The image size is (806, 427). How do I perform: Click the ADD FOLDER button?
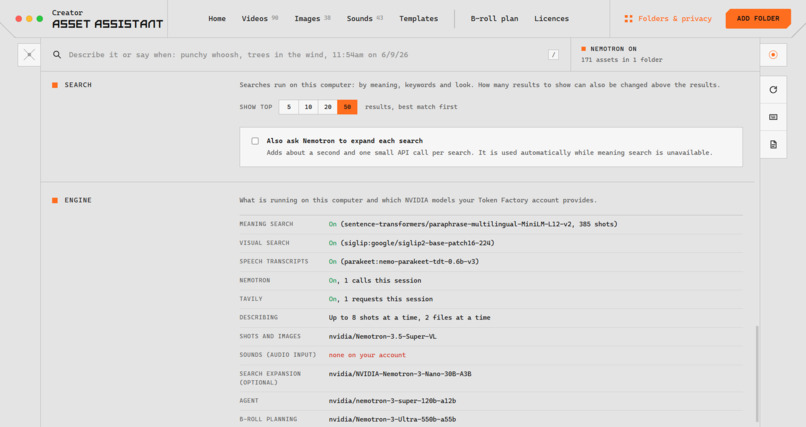click(x=758, y=18)
